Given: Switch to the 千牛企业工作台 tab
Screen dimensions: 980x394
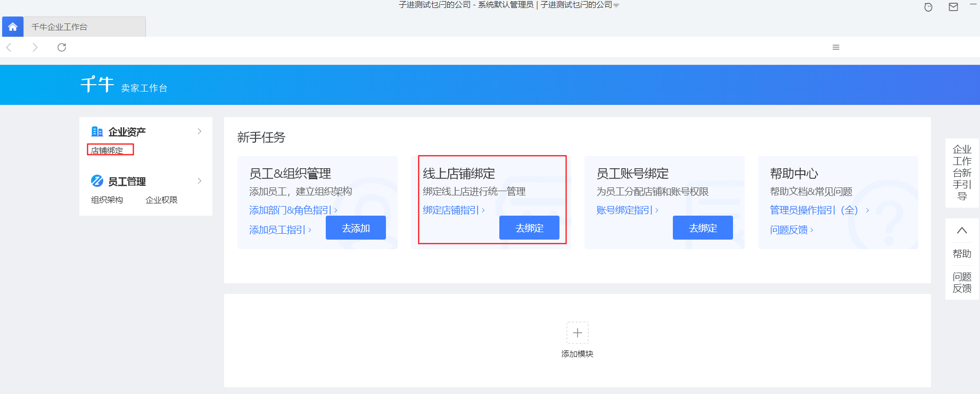Looking at the screenshot, I should click(85, 27).
